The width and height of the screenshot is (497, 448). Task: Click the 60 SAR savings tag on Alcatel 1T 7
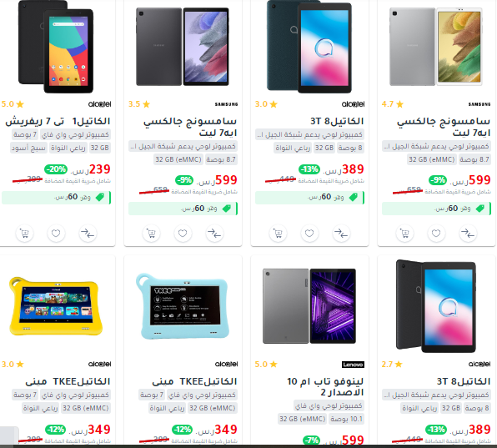pyautogui.click(x=56, y=198)
